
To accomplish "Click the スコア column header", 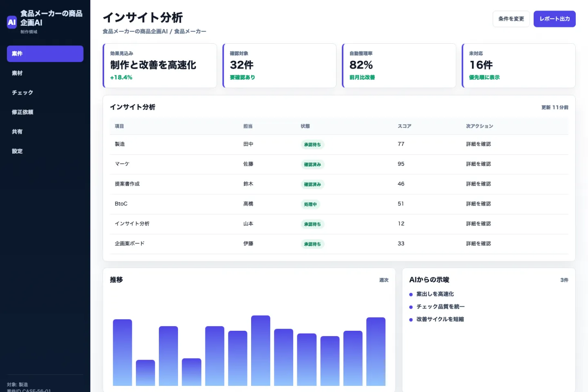I will pyautogui.click(x=405, y=126).
